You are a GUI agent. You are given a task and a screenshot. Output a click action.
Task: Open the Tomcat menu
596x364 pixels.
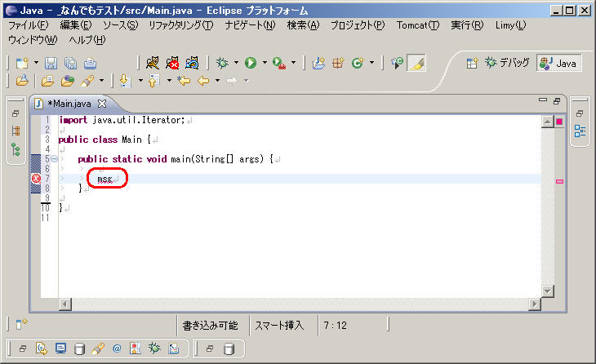click(416, 25)
